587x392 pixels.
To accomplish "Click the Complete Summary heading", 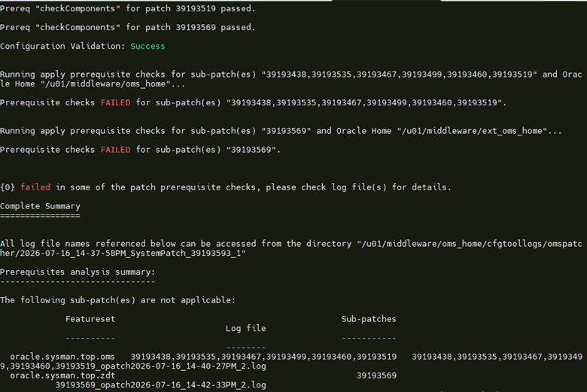I will (40, 206).
